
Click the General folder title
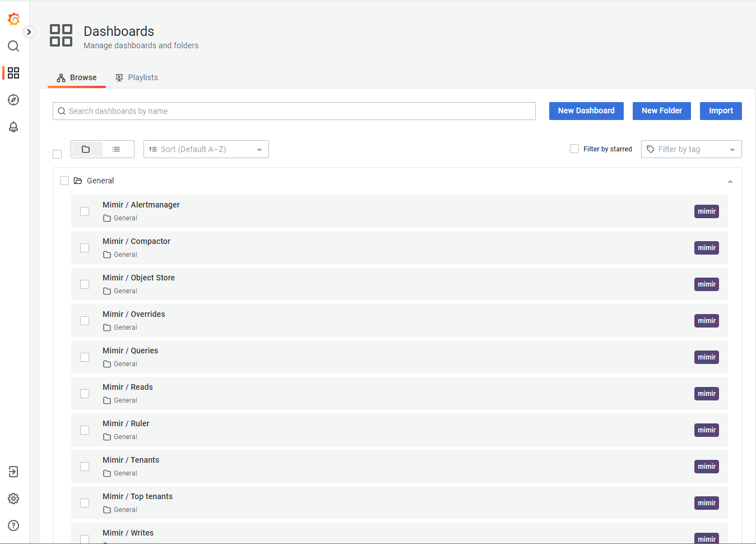[100, 181]
